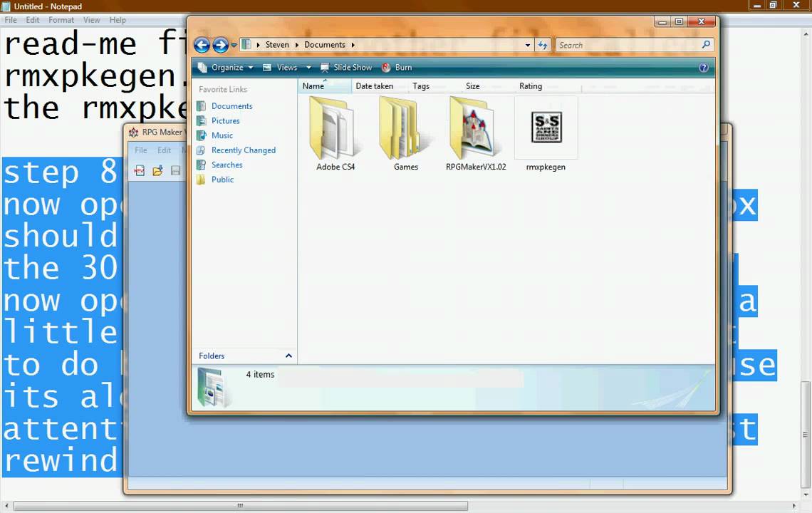Image resolution: width=812 pixels, height=513 pixels.
Task: Click the Documents breadcrumb in address bar
Action: [325, 45]
